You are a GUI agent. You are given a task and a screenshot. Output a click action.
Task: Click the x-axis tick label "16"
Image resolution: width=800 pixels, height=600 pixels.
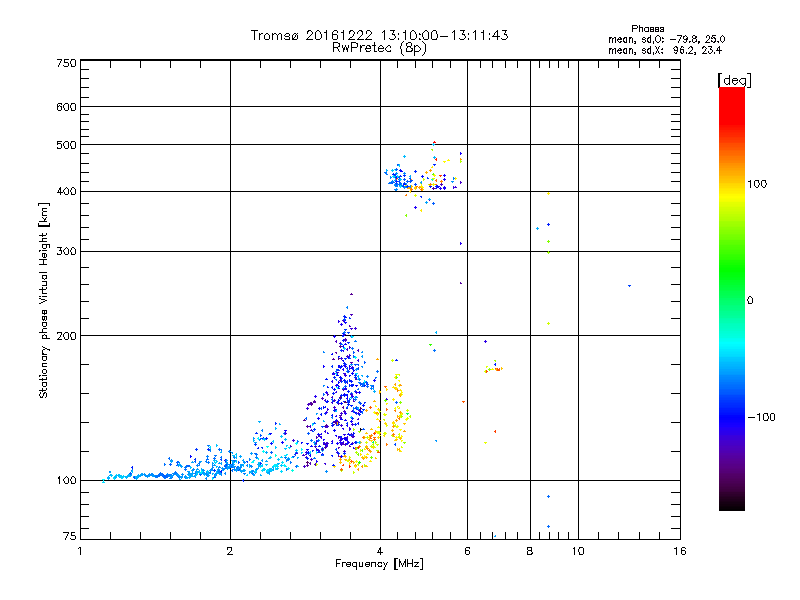[680, 551]
